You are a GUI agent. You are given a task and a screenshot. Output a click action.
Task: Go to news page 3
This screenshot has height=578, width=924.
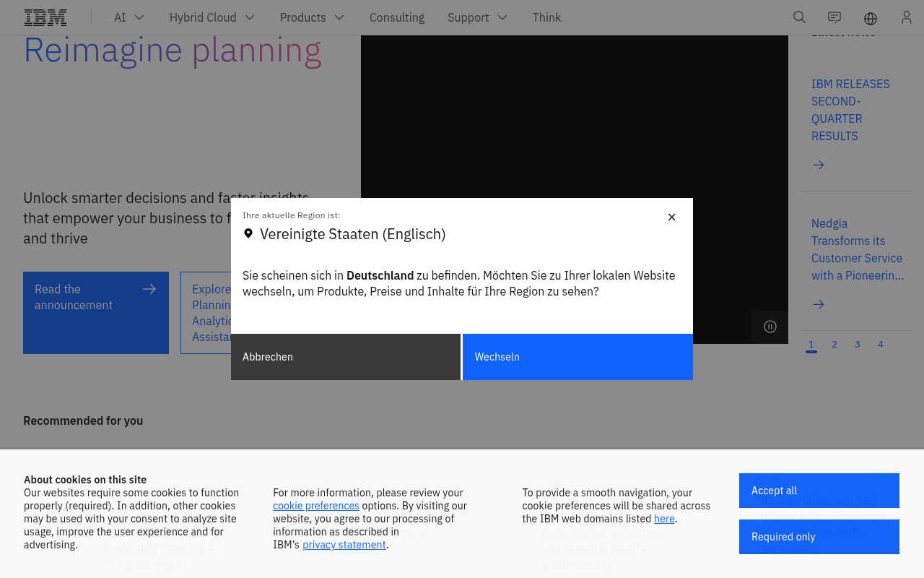click(x=858, y=345)
